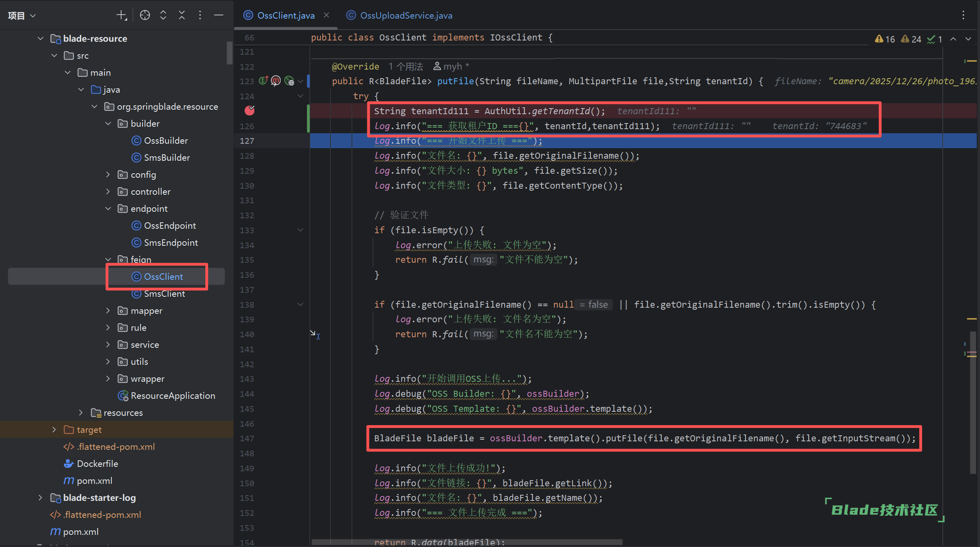Expand the config package folder
980x547 pixels.
108,175
